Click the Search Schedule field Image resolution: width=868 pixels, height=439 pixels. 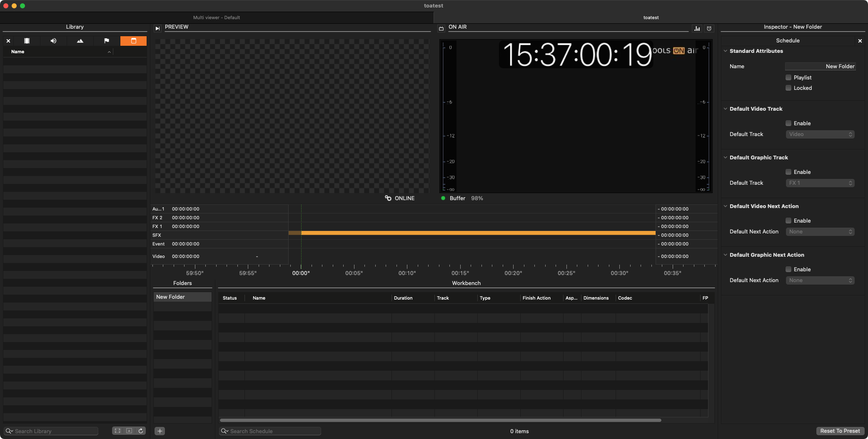pyautogui.click(x=270, y=431)
